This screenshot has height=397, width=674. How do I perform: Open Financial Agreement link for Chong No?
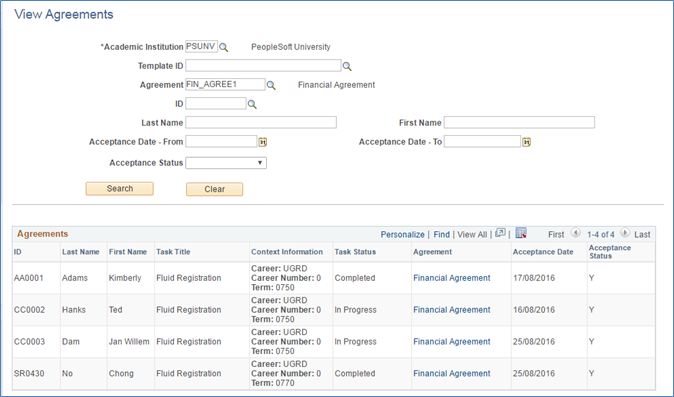452,373
